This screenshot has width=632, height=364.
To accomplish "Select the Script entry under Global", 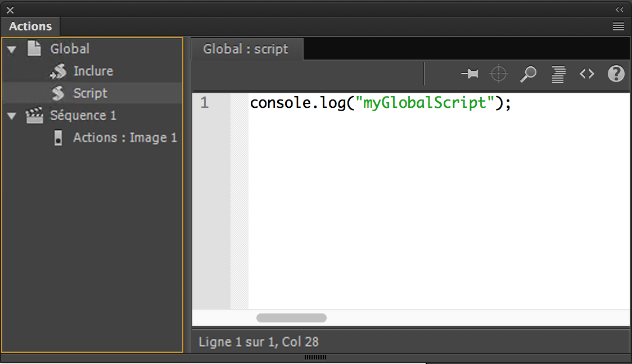I will pos(90,93).
